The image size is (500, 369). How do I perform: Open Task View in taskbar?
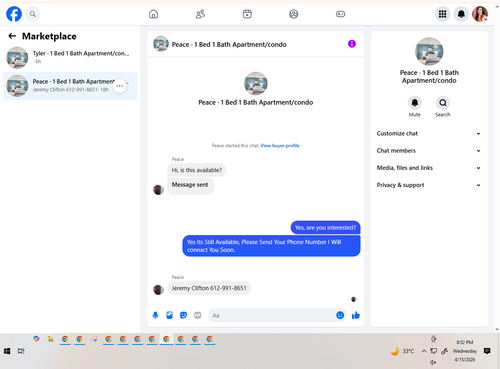(x=21, y=351)
